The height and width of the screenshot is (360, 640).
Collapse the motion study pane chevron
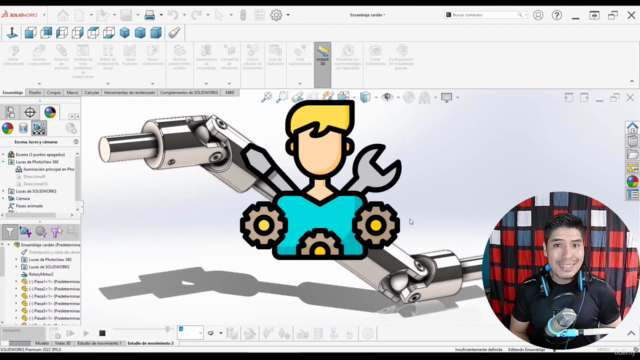(631, 333)
